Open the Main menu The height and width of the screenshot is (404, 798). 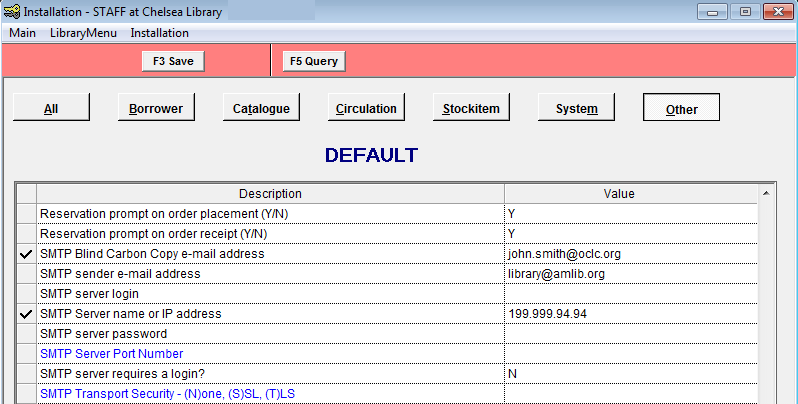click(x=22, y=33)
